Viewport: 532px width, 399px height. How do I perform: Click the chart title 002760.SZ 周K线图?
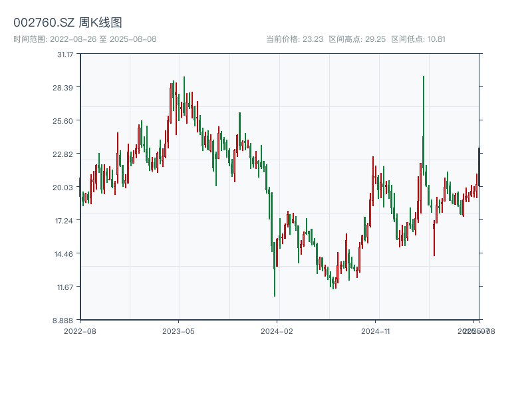68,23
